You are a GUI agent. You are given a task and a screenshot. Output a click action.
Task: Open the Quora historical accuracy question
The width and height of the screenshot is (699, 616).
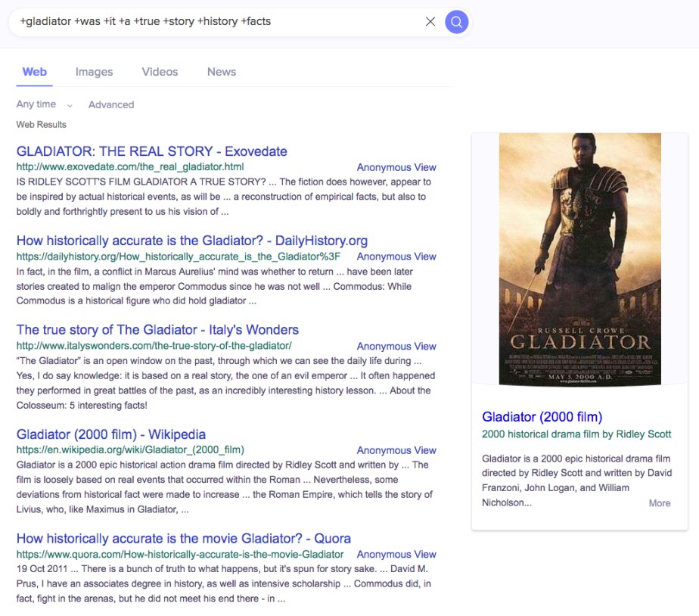[x=183, y=539]
